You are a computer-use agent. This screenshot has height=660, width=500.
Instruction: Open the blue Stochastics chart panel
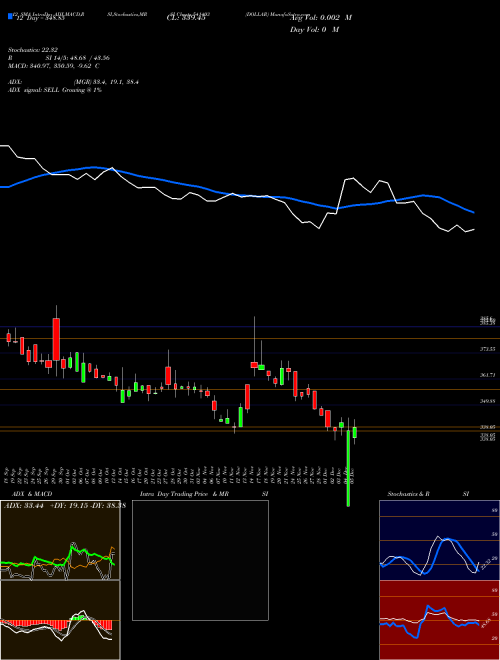tap(439, 540)
